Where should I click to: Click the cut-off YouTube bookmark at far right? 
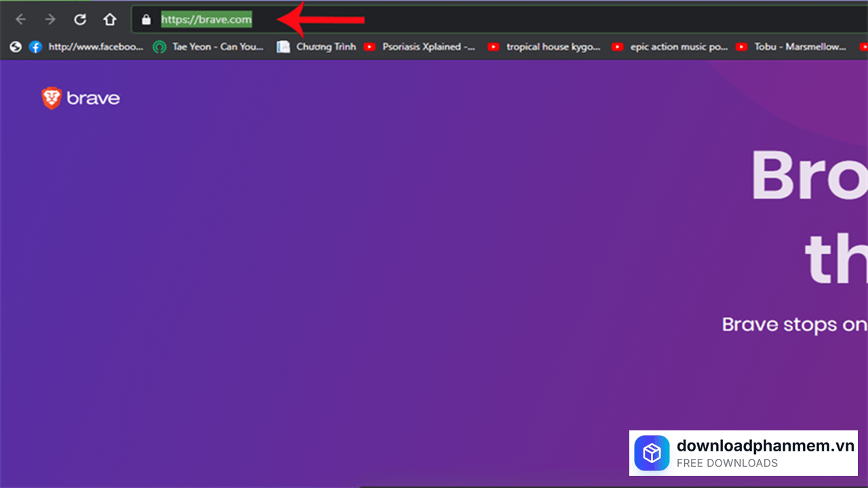click(x=863, y=47)
